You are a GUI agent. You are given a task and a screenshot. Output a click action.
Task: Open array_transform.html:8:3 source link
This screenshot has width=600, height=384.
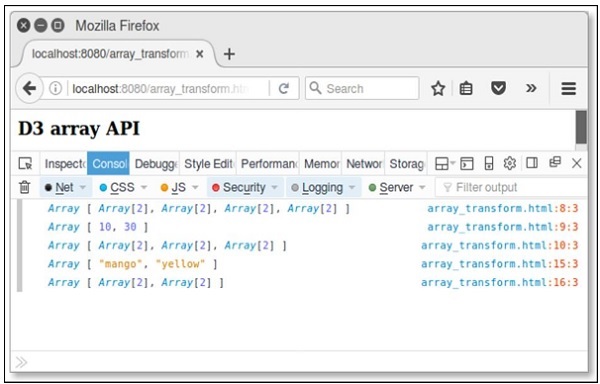coord(502,208)
